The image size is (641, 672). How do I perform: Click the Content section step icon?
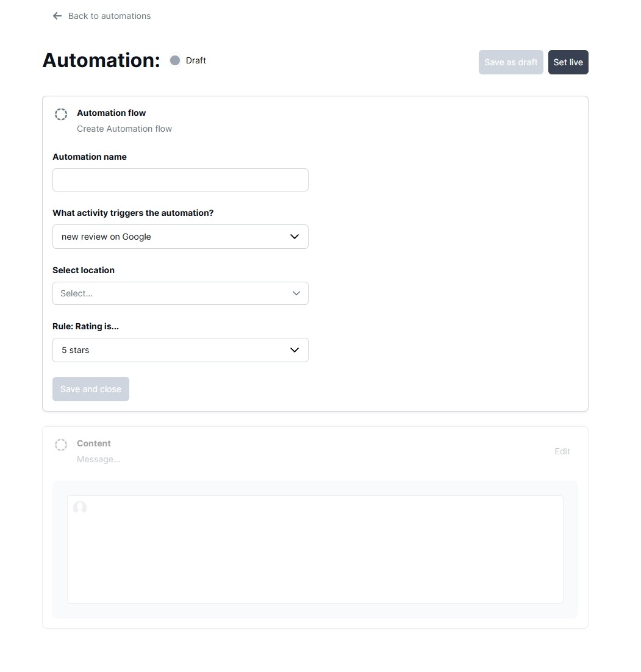(x=61, y=445)
